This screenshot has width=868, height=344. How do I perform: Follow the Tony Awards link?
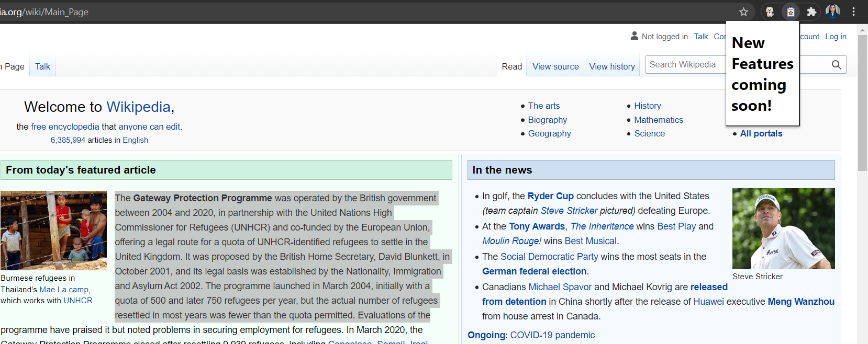tap(537, 226)
